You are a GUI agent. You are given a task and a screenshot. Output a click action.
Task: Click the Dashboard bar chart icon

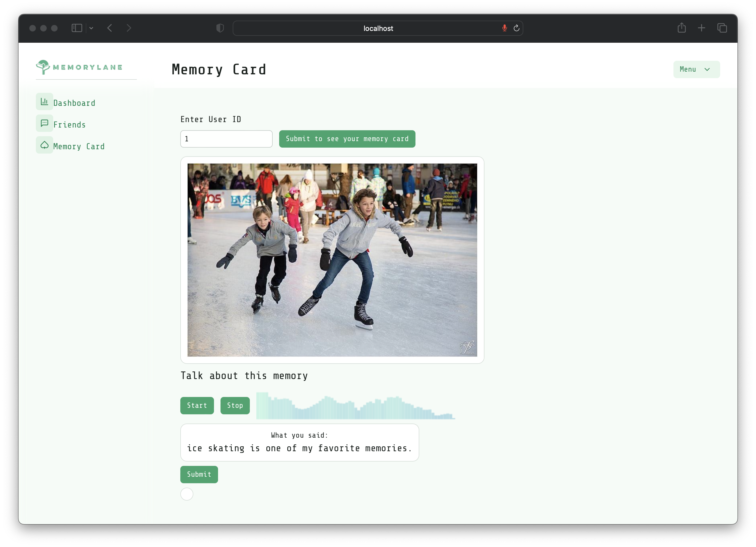click(44, 101)
